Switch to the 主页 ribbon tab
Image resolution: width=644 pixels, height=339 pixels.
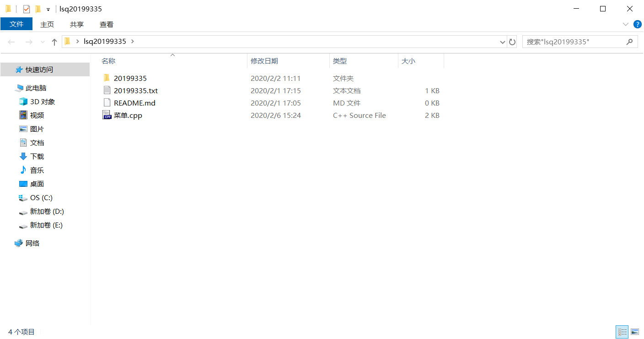point(47,24)
